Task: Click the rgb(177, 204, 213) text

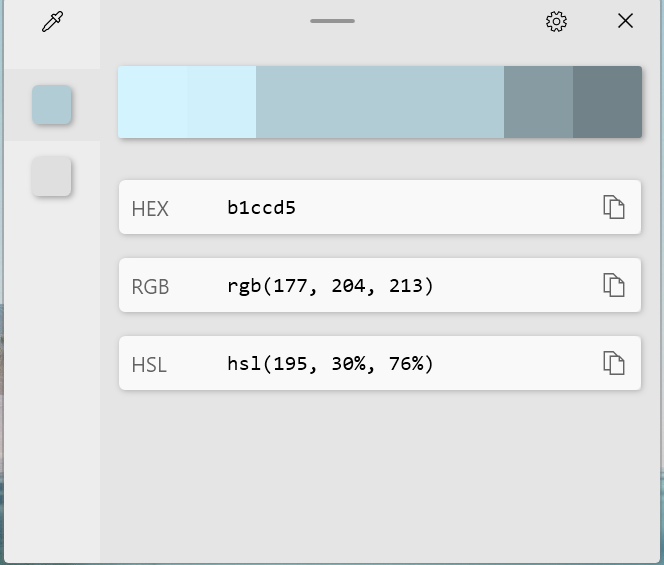Action: 330,286
